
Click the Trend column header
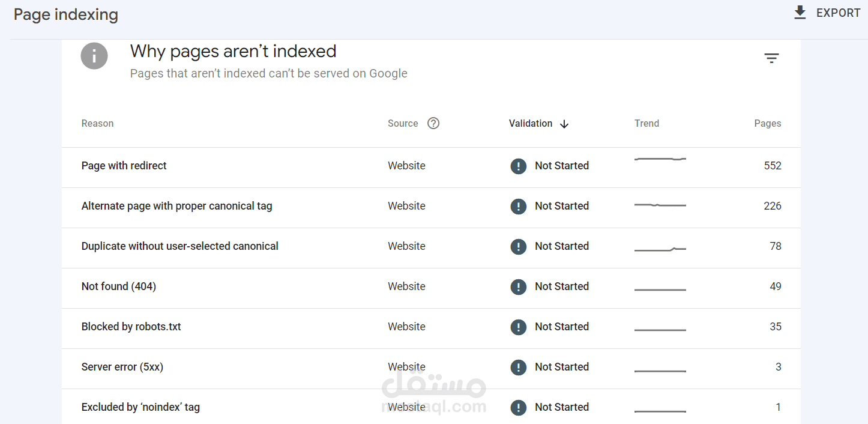646,123
